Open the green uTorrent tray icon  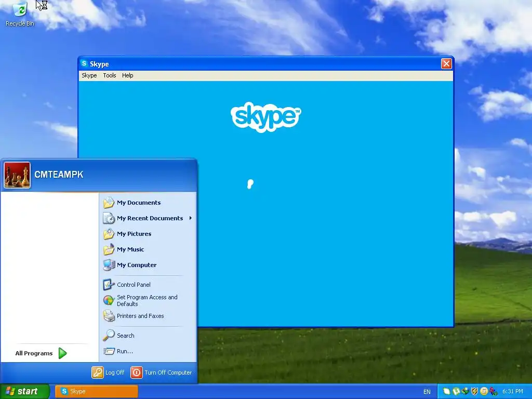(x=456, y=392)
